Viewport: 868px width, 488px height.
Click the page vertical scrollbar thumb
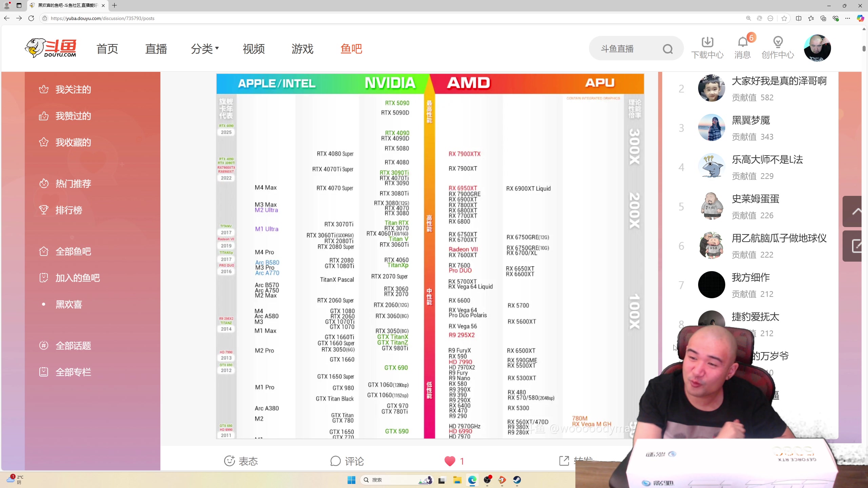(864, 48)
